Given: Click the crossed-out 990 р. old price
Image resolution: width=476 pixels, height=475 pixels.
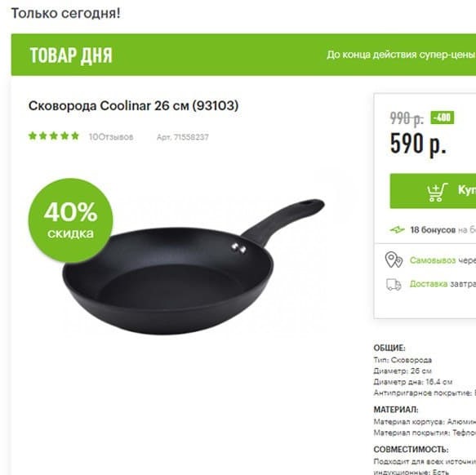Looking at the screenshot, I should (407, 118).
